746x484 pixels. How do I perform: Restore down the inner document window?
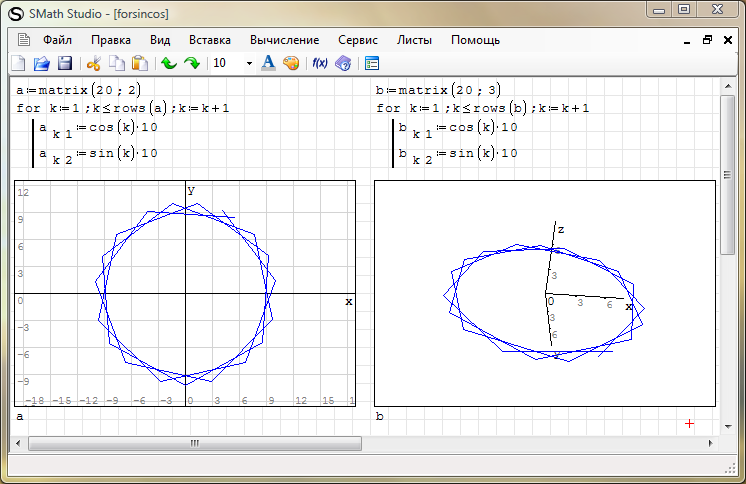click(x=707, y=40)
